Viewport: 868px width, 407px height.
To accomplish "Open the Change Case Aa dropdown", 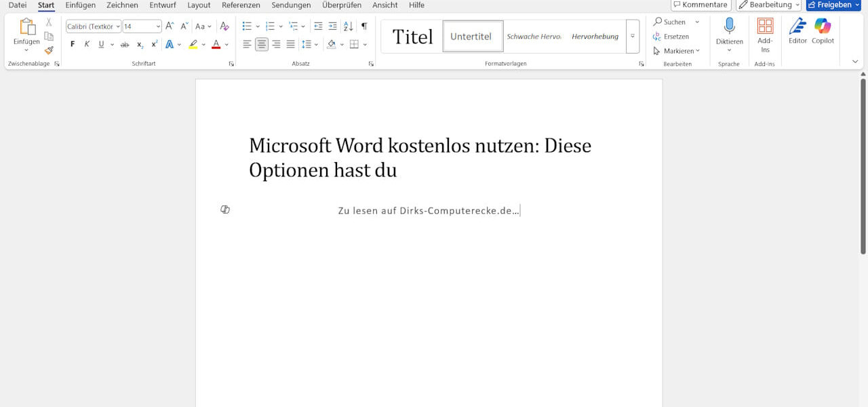I will coord(203,26).
